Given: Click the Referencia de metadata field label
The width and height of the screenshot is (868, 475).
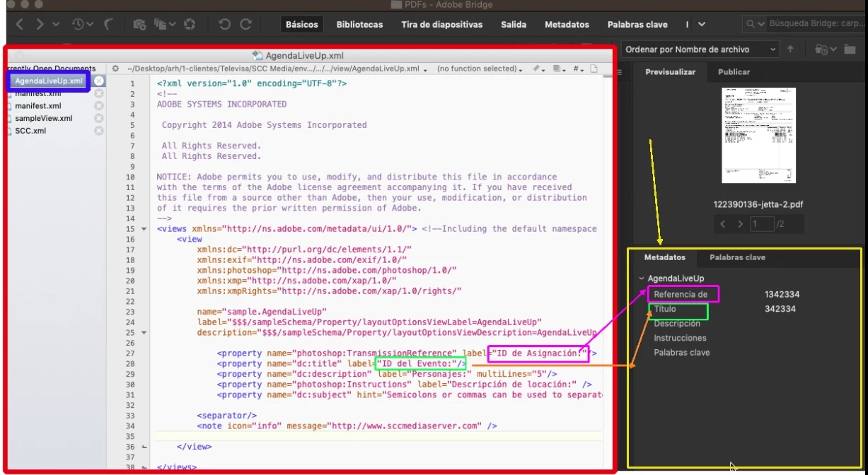Looking at the screenshot, I should pyautogui.click(x=681, y=294).
